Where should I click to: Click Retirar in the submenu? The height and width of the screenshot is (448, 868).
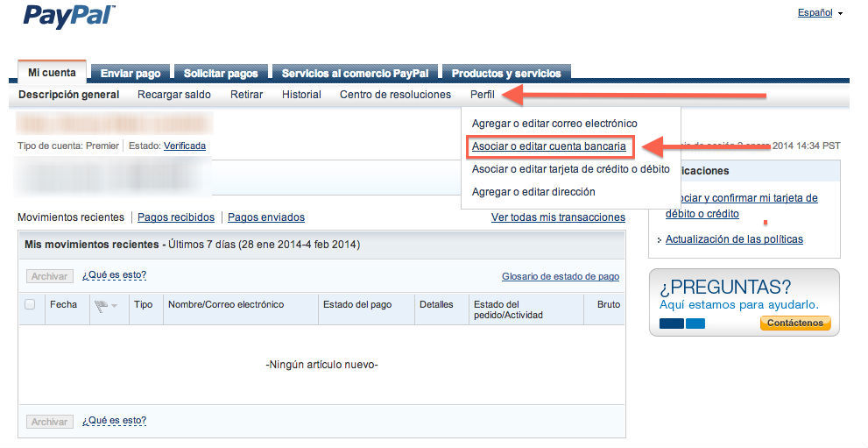point(247,95)
